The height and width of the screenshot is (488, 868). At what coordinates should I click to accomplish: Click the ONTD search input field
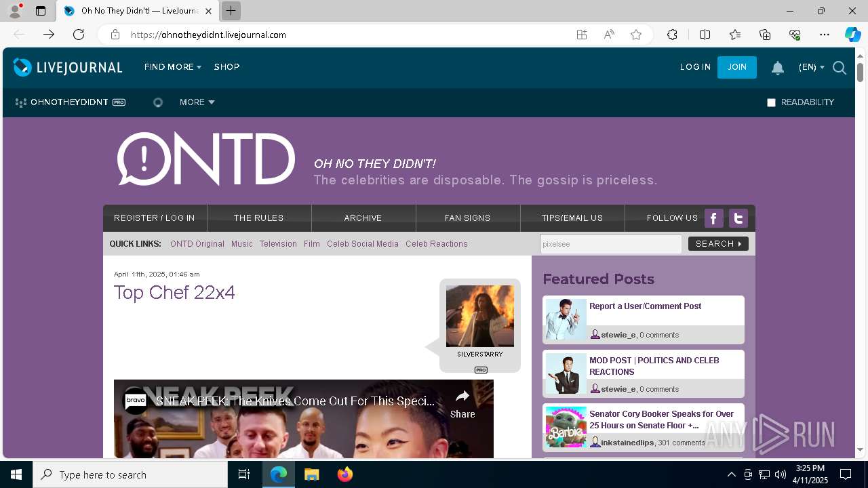tap(610, 244)
